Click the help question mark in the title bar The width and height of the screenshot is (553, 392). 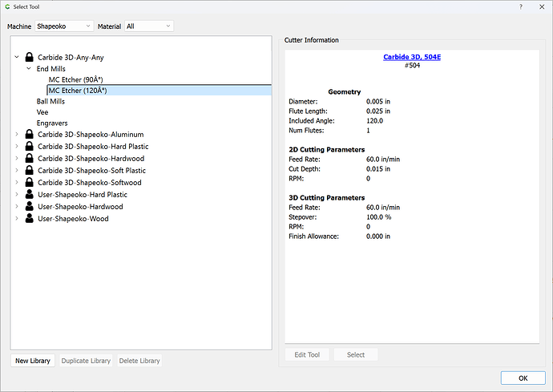coord(521,6)
